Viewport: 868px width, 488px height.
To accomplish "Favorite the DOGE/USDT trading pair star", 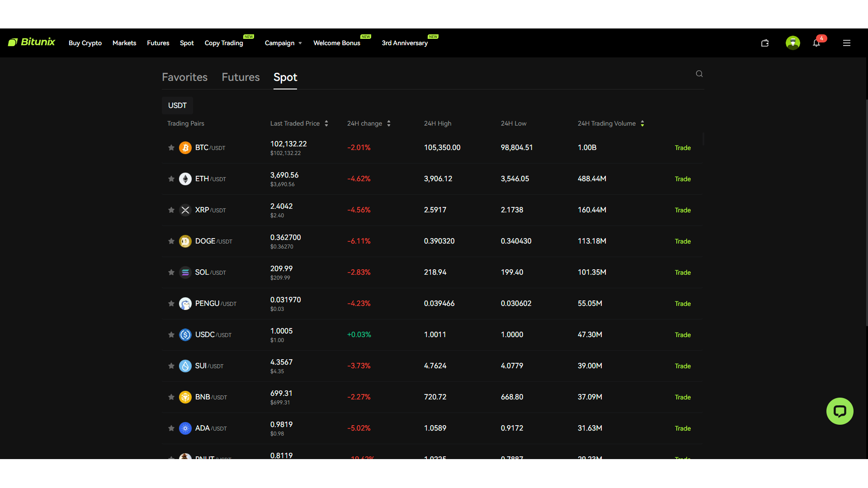I will (x=171, y=241).
